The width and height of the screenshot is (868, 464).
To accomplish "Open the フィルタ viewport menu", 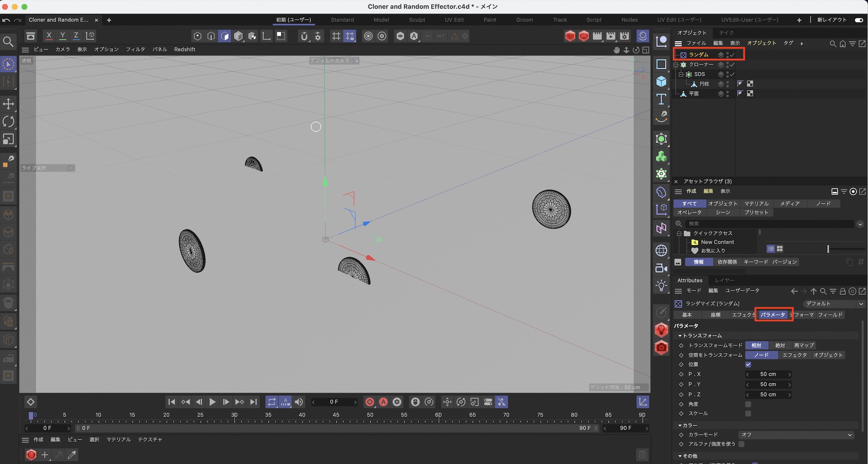I will pos(135,50).
